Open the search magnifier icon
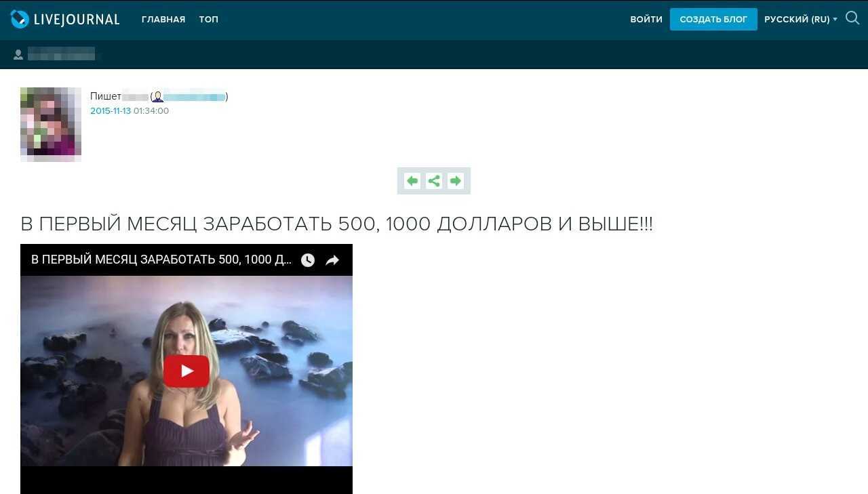This screenshot has height=494, width=868. [852, 18]
